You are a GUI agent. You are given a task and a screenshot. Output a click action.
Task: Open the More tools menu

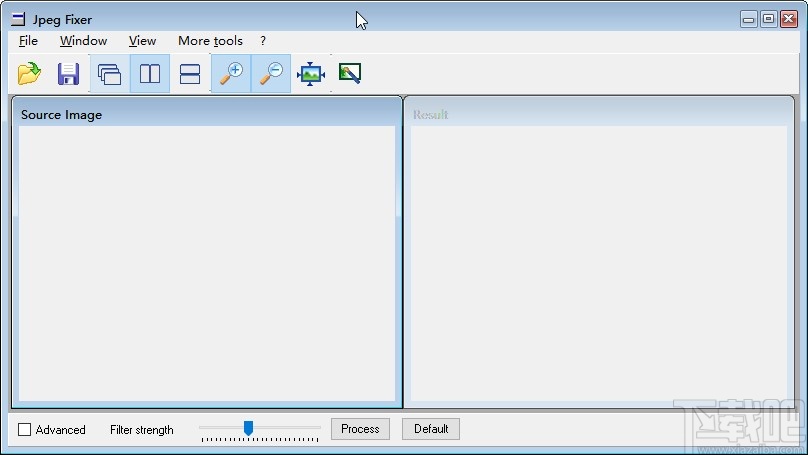coord(210,41)
